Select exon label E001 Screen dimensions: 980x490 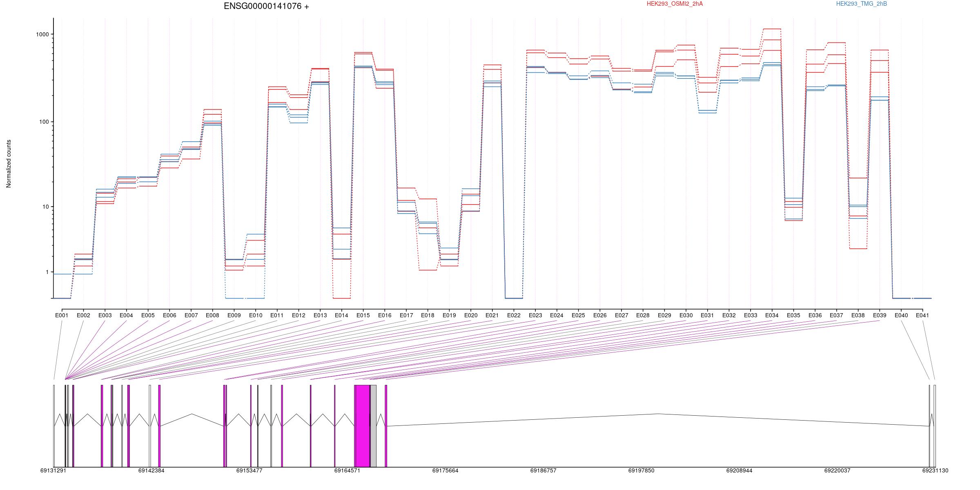pos(62,315)
